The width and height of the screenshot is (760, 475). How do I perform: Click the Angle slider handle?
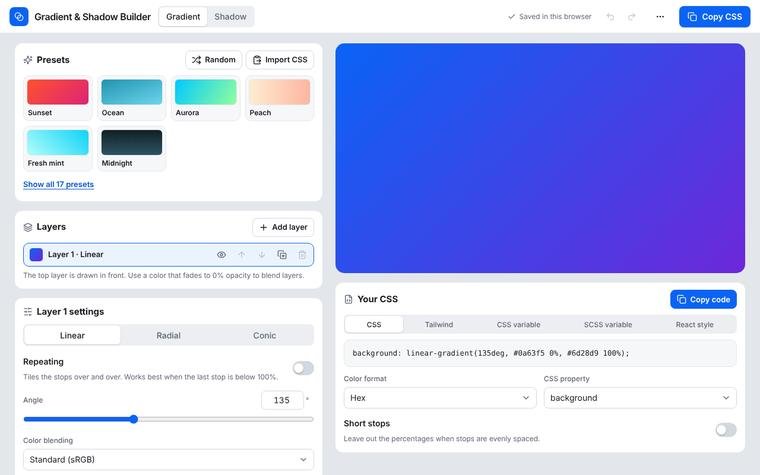tap(133, 419)
